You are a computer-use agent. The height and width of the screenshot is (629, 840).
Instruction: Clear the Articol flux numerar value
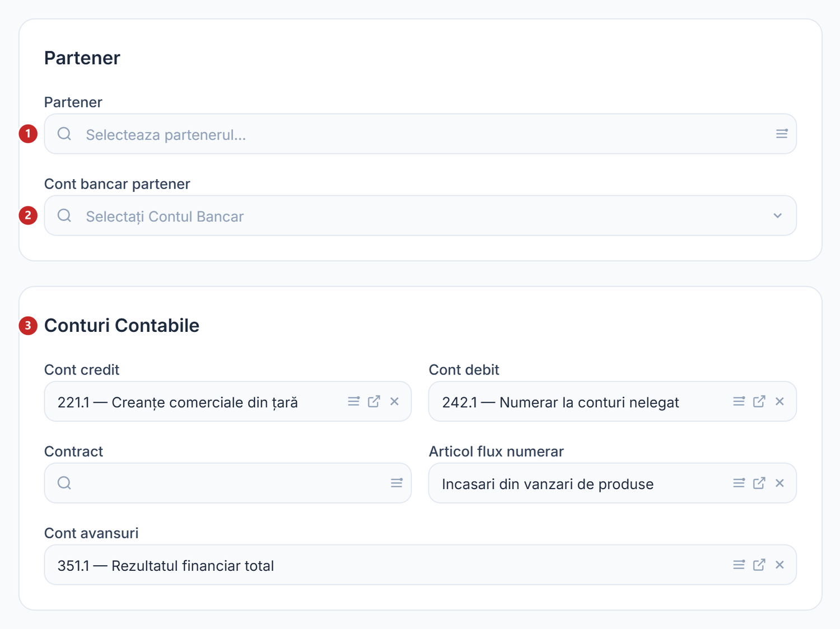coord(780,483)
